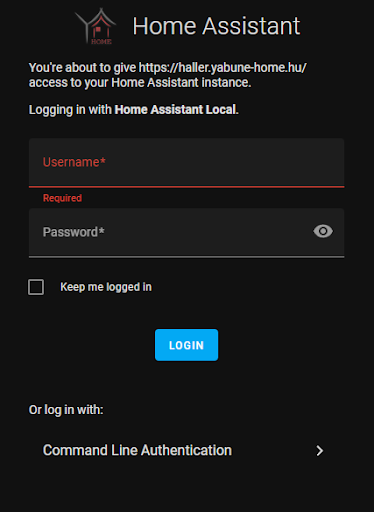This screenshot has height=512, width=374.
Task: Enable the Keep me logged in checkbox
Action: (x=36, y=287)
